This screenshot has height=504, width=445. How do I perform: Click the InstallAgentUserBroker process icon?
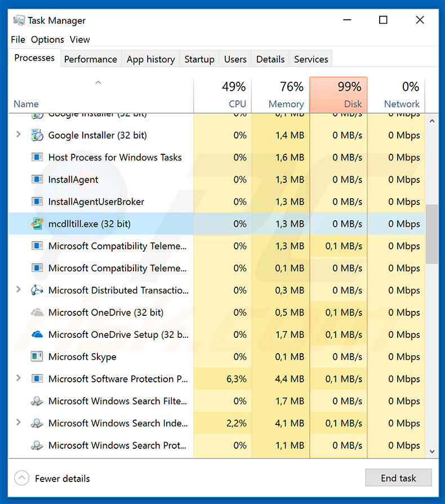coord(37,202)
